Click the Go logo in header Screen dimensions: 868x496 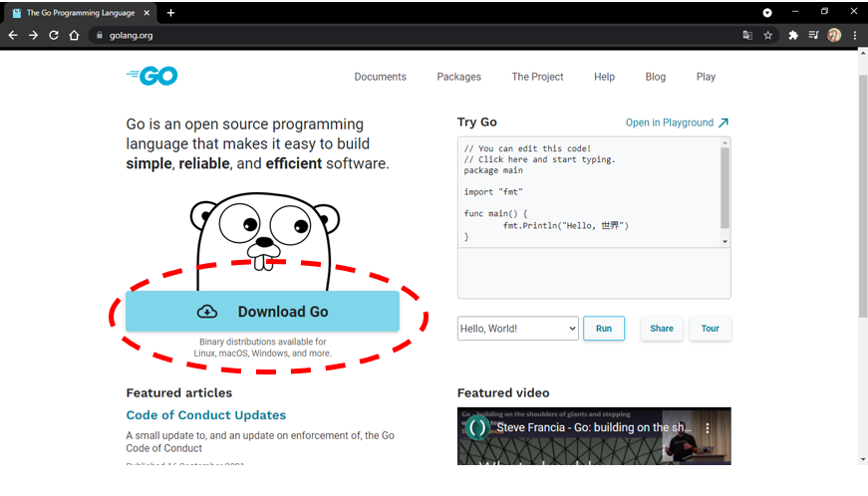click(152, 76)
